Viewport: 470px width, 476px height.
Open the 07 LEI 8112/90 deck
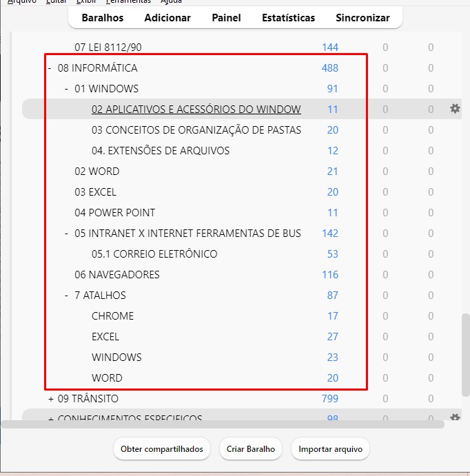(x=108, y=48)
